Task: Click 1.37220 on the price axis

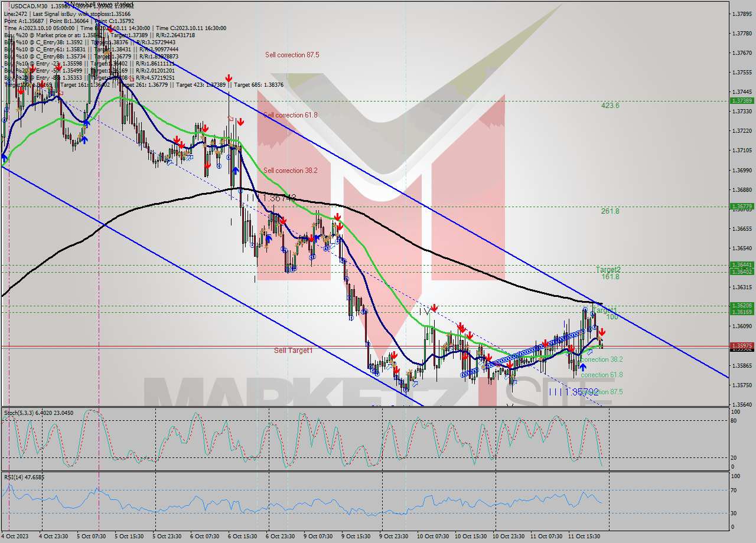Action: point(742,130)
